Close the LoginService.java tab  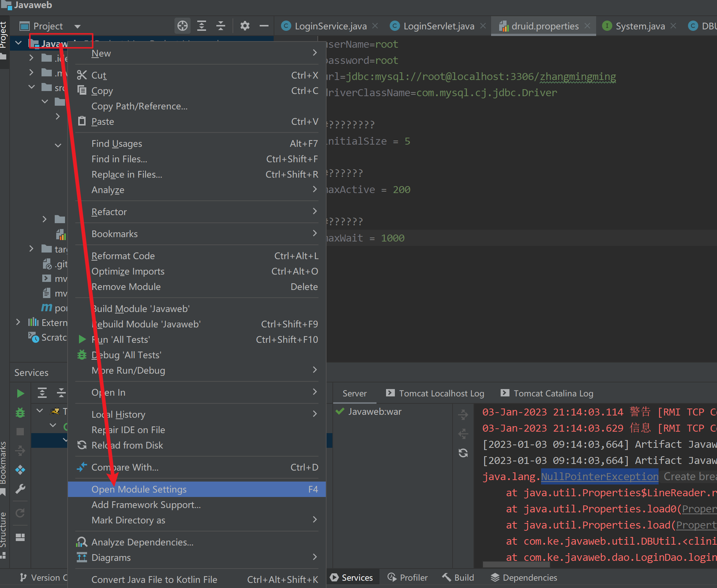pyautogui.click(x=375, y=26)
